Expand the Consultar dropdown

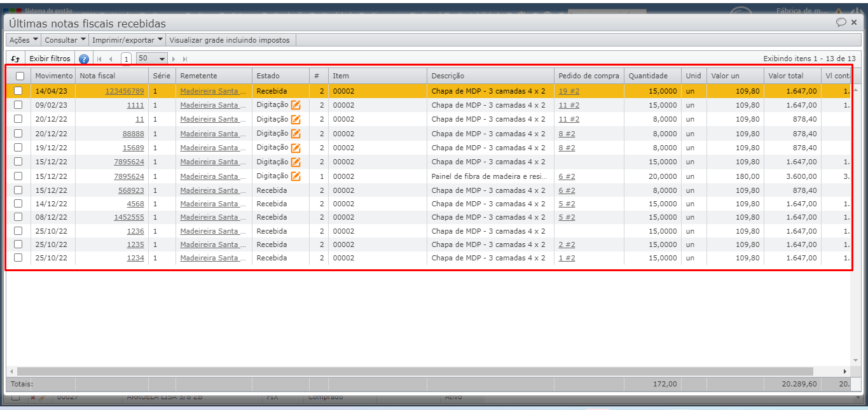click(x=65, y=39)
